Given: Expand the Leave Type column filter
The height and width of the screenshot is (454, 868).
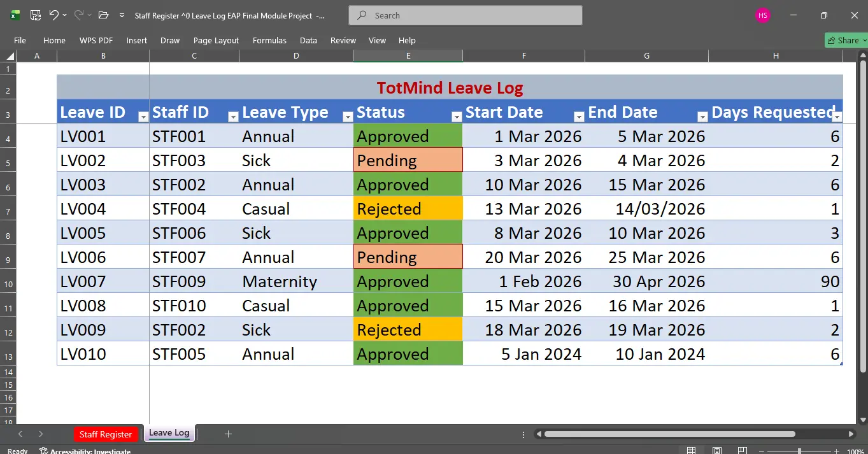Looking at the screenshot, I should tap(348, 117).
